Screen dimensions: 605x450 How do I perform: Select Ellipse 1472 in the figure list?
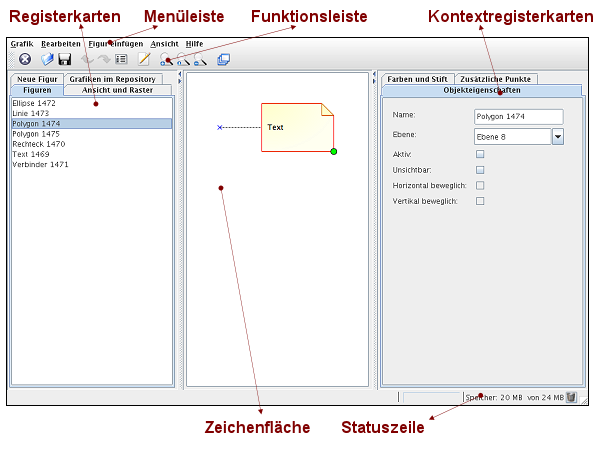(92, 103)
